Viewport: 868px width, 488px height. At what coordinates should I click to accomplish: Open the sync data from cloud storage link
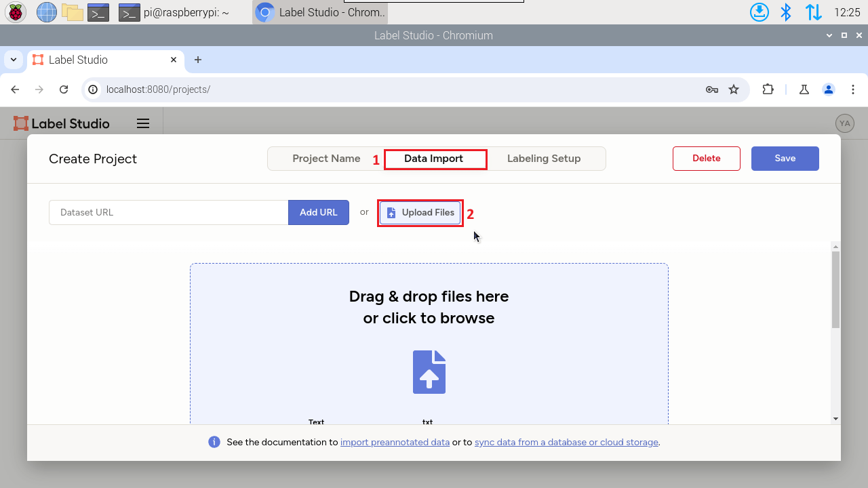click(x=566, y=442)
